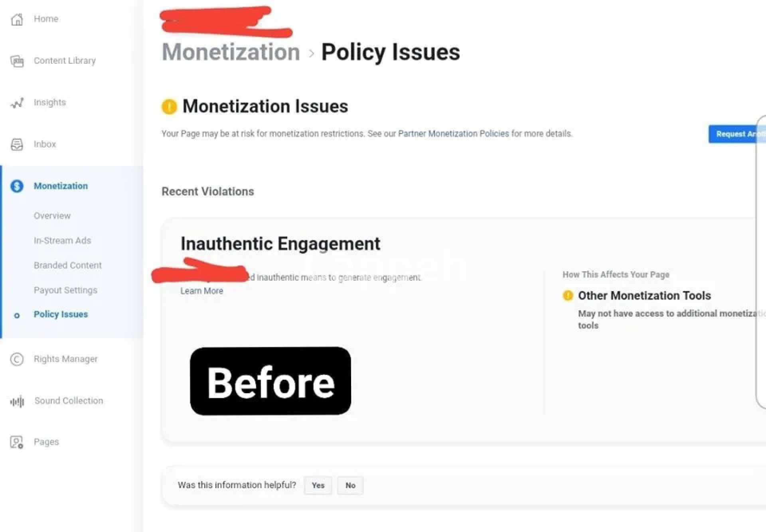Open Partner Monetization Policies link
Screen dimensions: 766x532
[x=453, y=134]
